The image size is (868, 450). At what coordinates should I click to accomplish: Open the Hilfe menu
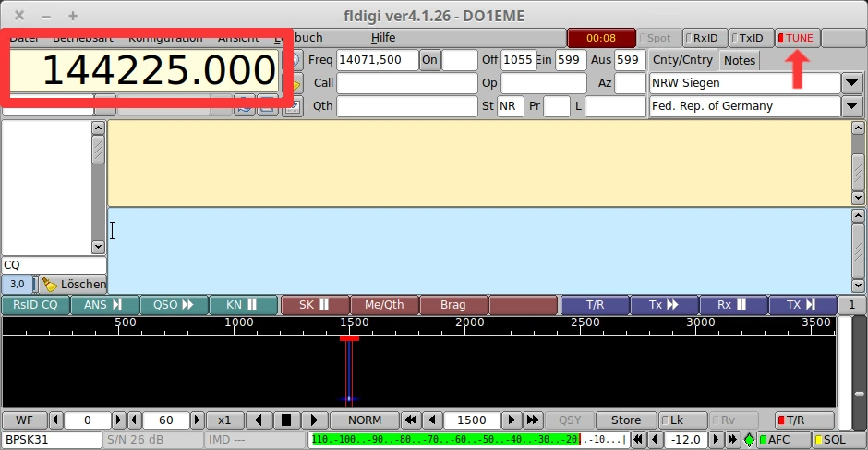coord(382,38)
